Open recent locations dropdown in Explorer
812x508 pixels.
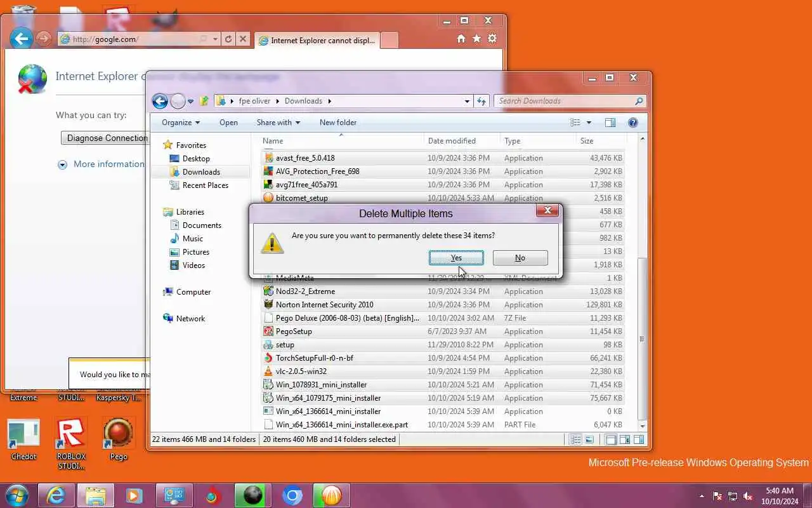(190, 102)
